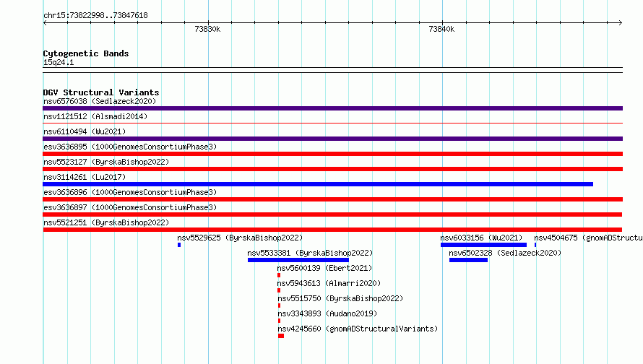Click the red bar under esv3636897
643x364 pixels.
pos(332,214)
